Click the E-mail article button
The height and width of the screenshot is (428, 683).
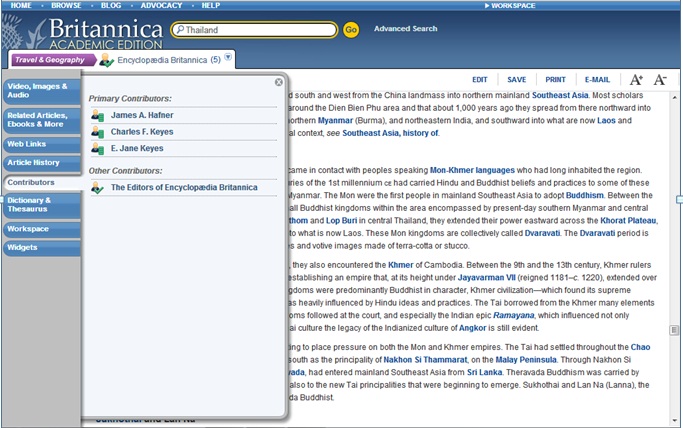pos(597,80)
